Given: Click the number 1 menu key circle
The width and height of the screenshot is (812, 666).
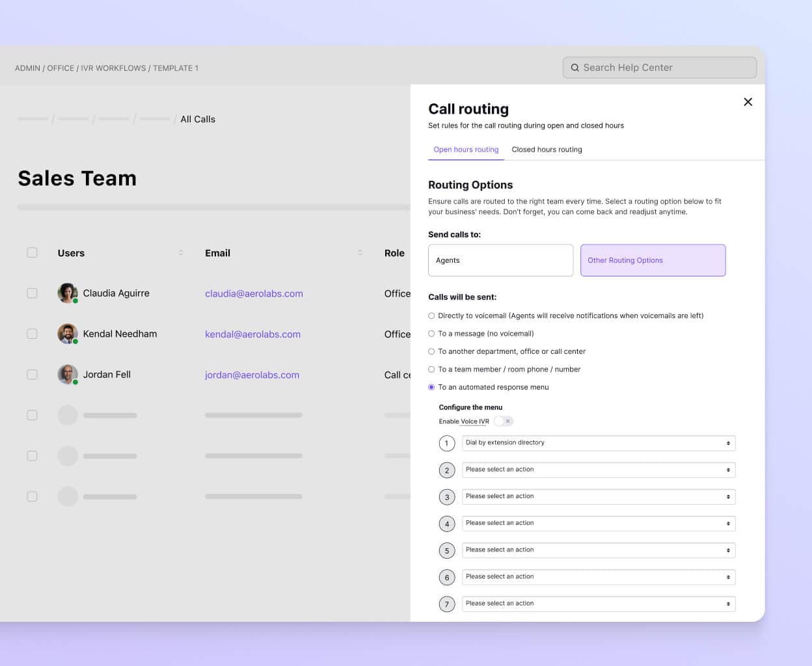Looking at the screenshot, I should 446,444.
